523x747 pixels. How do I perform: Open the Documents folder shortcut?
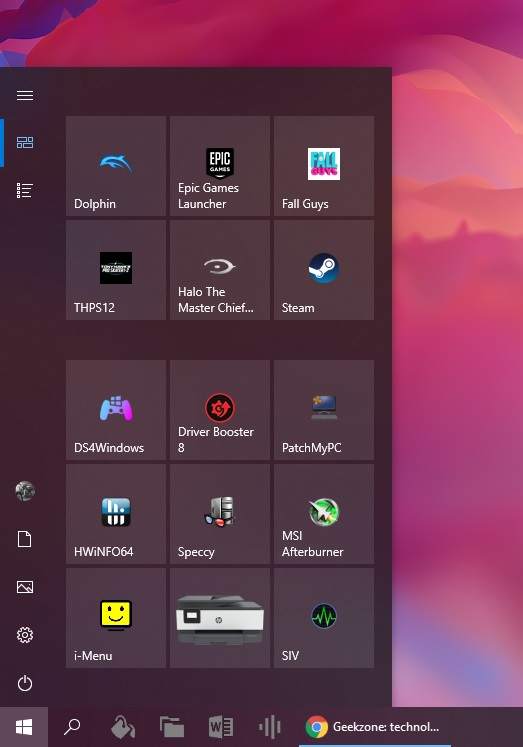(25, 539)
